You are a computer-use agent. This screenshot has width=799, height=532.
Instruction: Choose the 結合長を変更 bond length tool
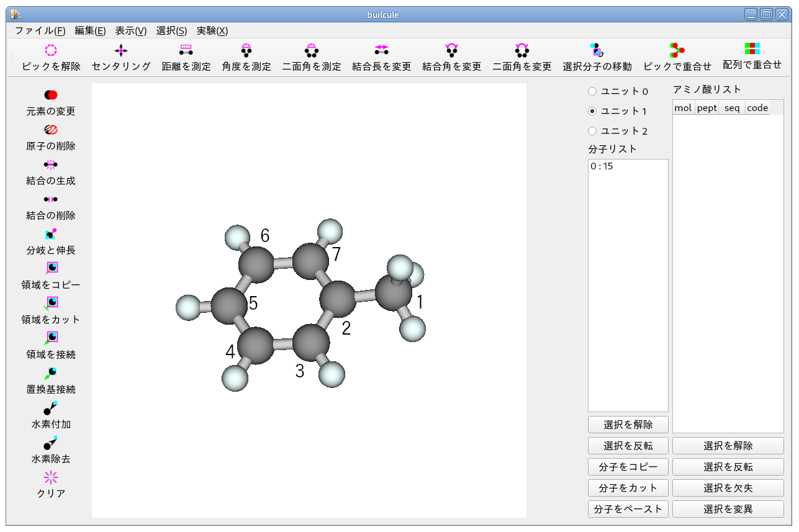(x=381, y=50)
